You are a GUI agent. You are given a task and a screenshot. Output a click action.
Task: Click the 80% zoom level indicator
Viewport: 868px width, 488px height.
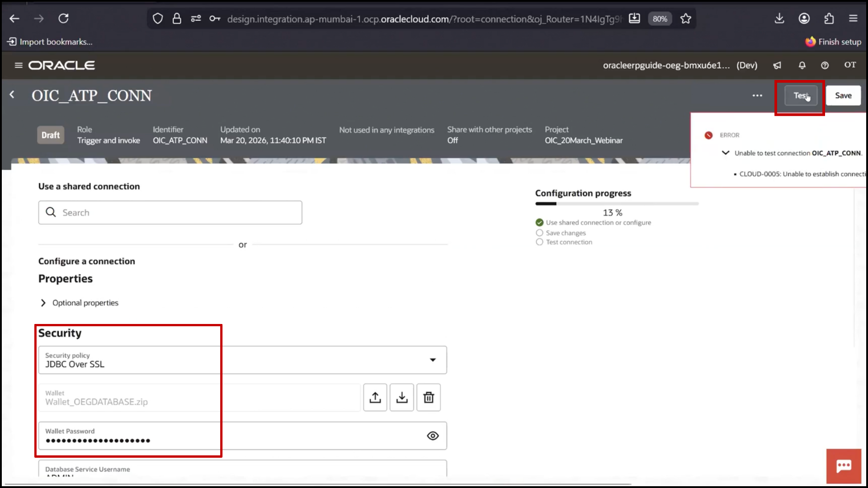coord(660,19)
